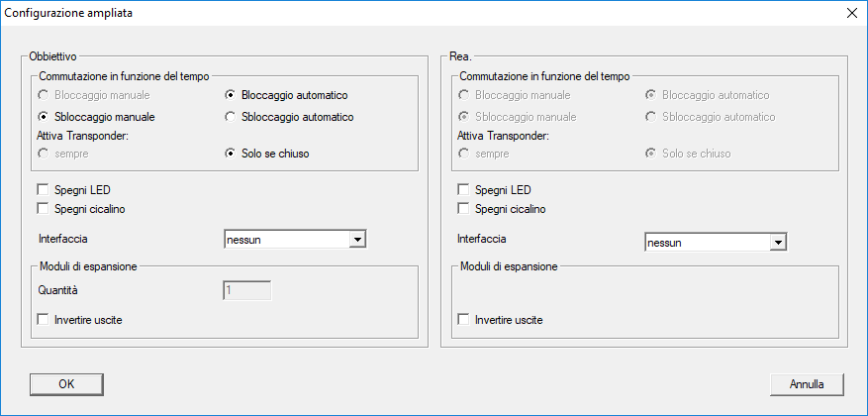Select Bloccaggio automatico in Obbiettivo group
The height and width of the screenshot is (416, 868).
[x=231, y=95]
